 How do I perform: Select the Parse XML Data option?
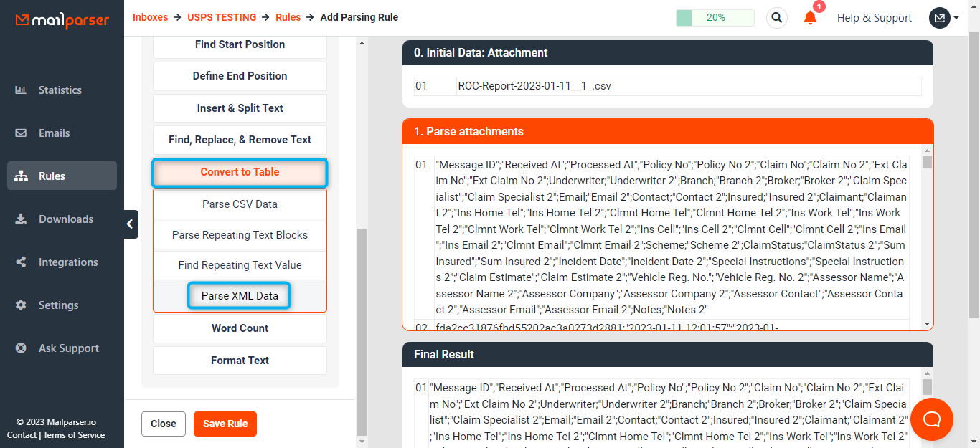point(240,296)
